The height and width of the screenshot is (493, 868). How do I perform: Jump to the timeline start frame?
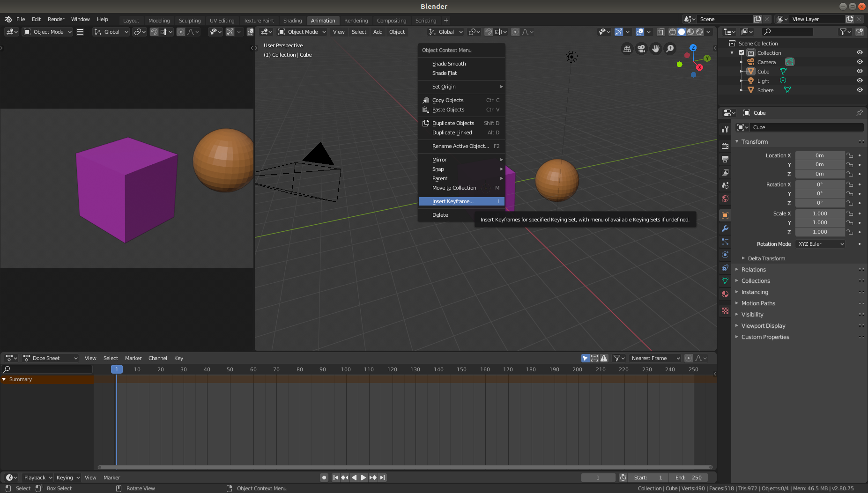(335, 478)
